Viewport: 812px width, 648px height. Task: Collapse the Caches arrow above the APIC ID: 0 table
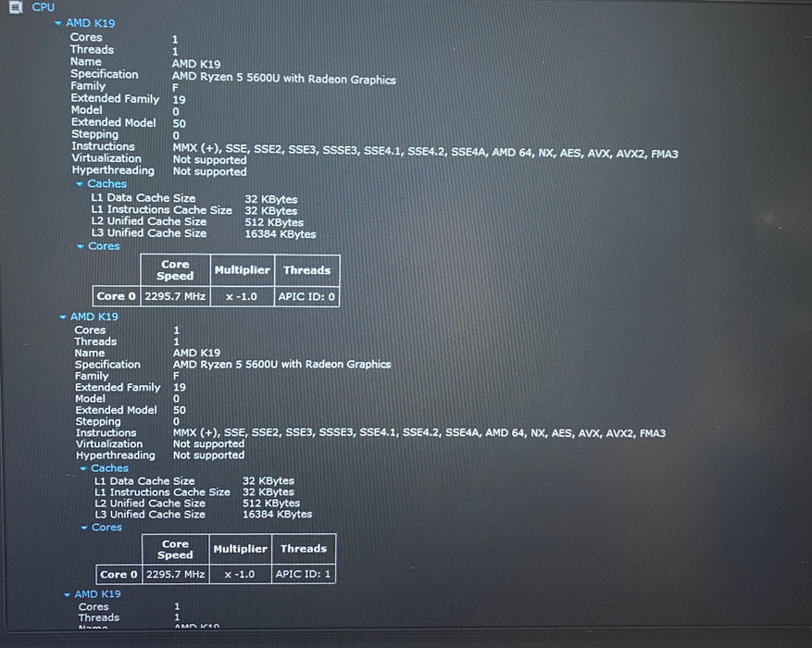pos(80,183)
